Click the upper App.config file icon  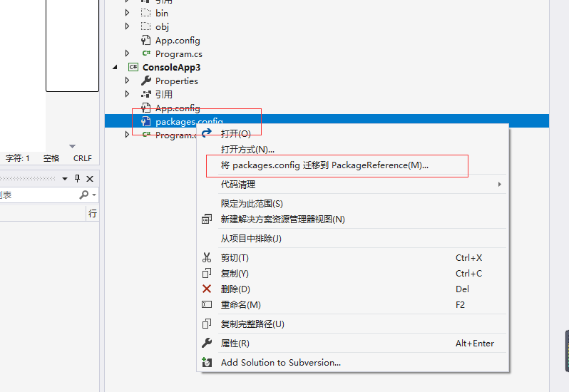point(146,40)
